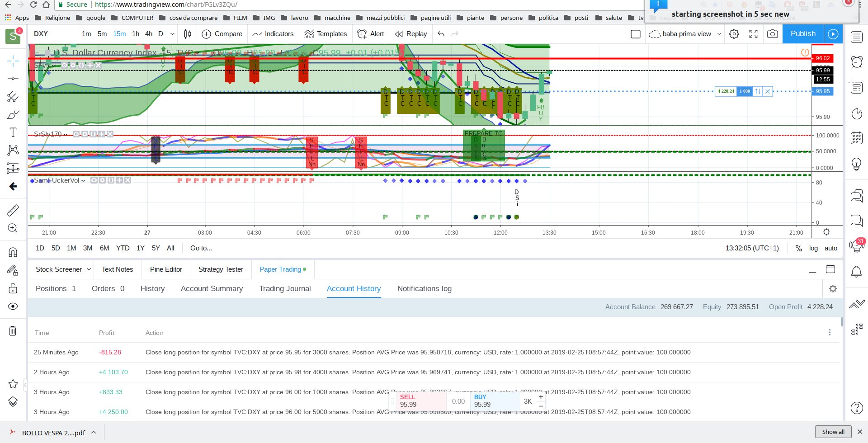The image size is (868, 443).
Task: Select the trend line drawing tool
Action: [x=13, y=79]
